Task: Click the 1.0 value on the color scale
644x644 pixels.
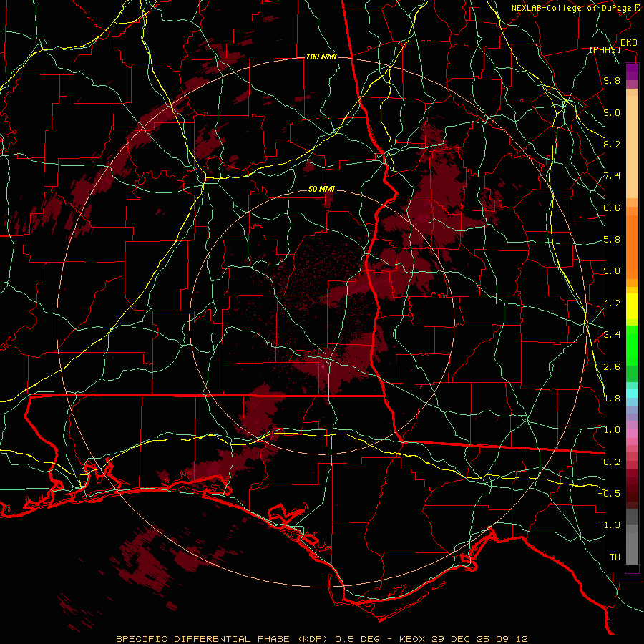Action: (612, 430)
